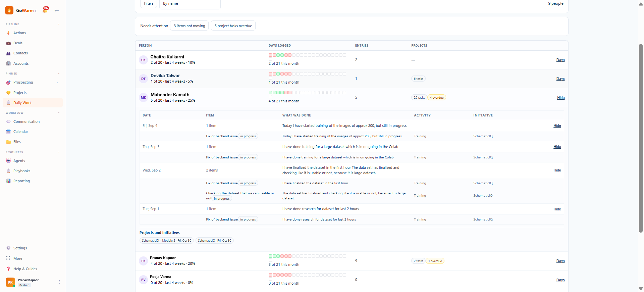This screenshot has height=292, width=644.
Task: Open Files via its folder icon
Action: [x=8, y=142]
